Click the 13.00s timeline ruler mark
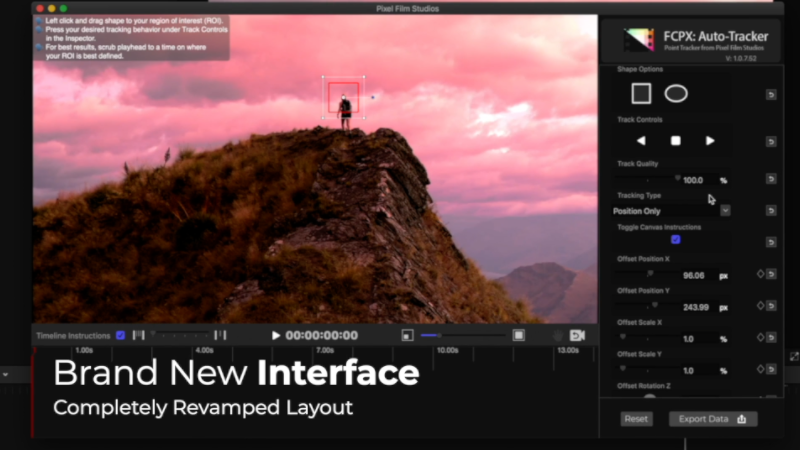The image size is (800, 450). tap(568, 351)
